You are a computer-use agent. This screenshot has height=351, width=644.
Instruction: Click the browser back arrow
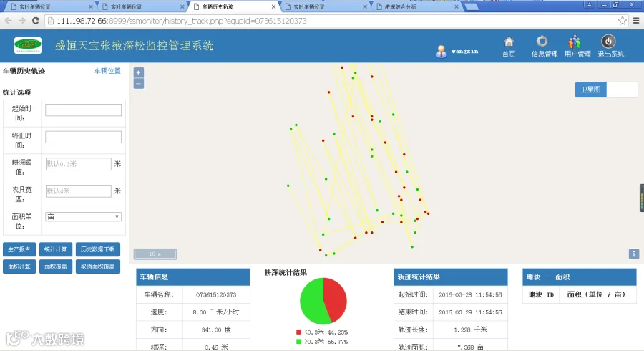coord(8,21)
